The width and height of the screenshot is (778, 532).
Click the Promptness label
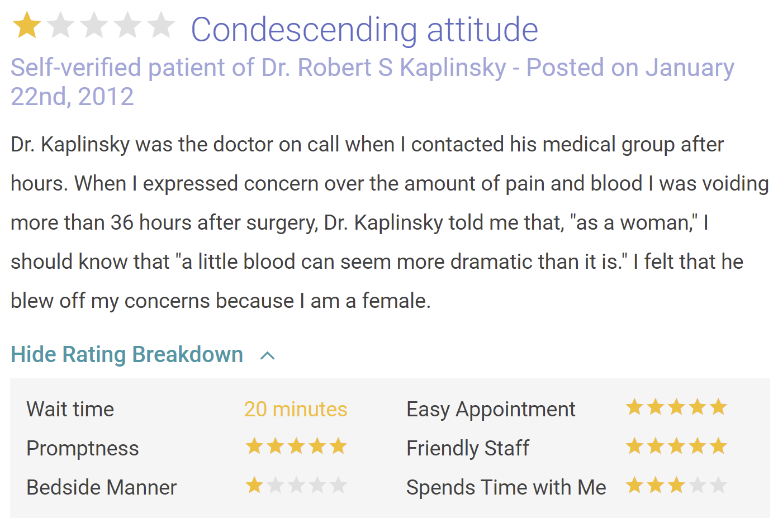[83, 449]
